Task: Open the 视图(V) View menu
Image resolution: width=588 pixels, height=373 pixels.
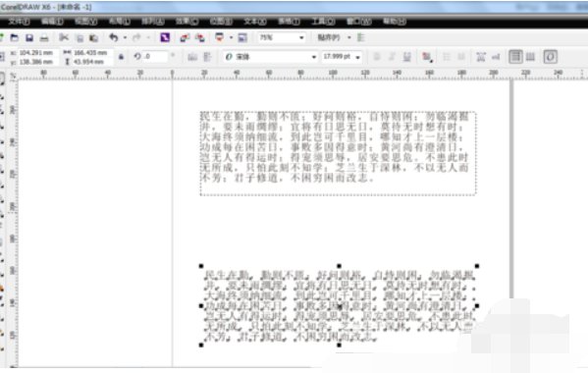Action: click(x=85, y=22)
